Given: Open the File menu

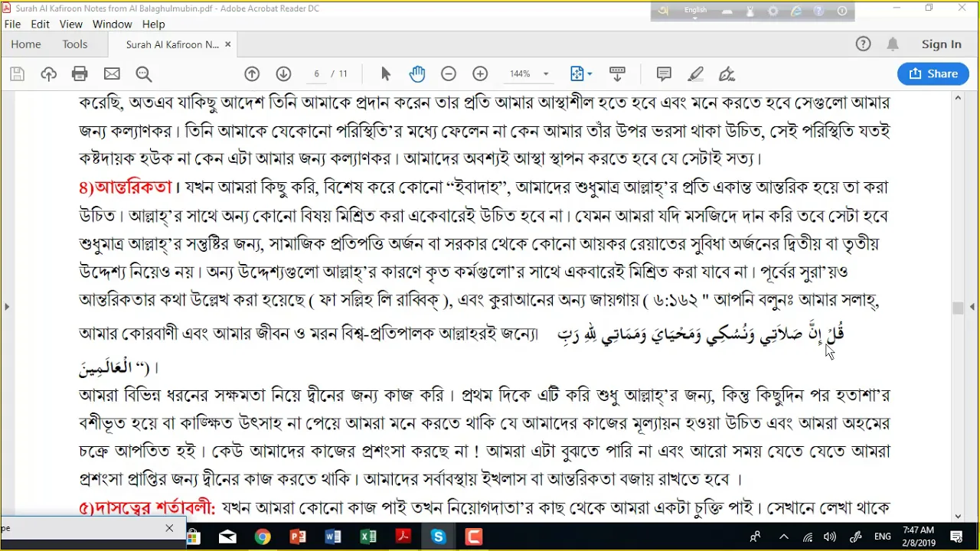Looking at the screenshot, I should point(12,24).
